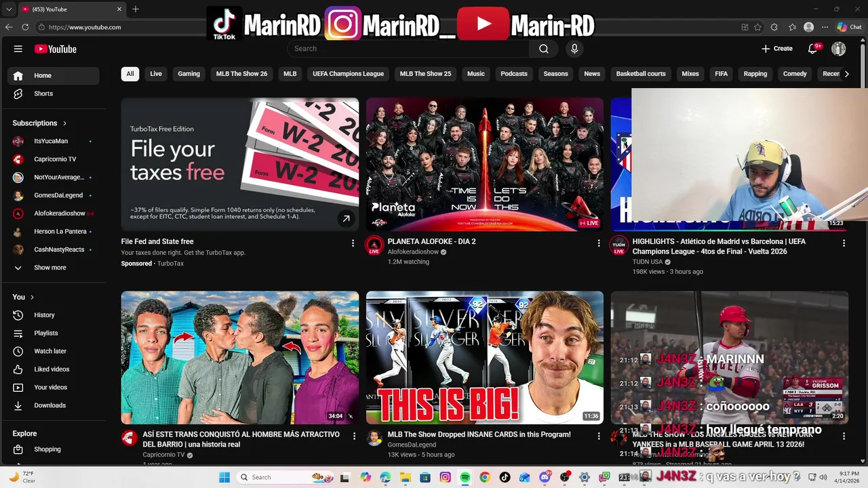Open File Explorer from the taskbar
Screen dimensions: 868x488
(x=406, y=477)
